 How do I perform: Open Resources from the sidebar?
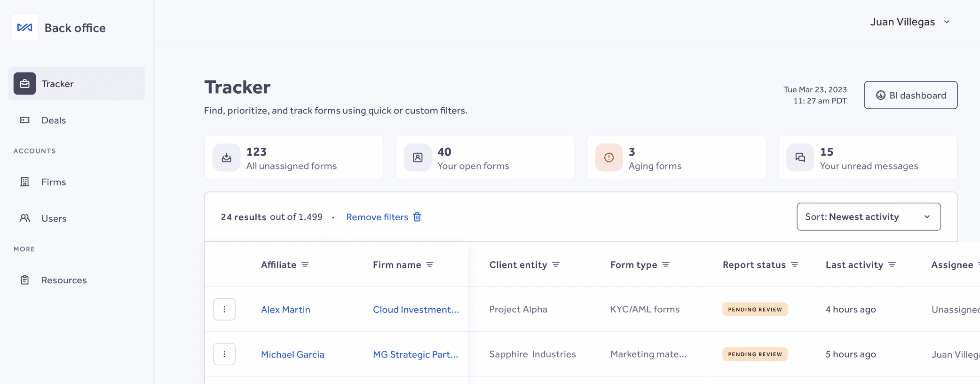click(64, 280)
